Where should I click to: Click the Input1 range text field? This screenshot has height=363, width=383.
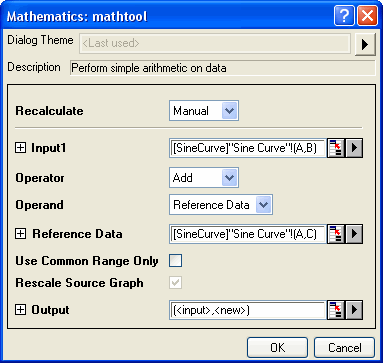(x=248, y=148)
